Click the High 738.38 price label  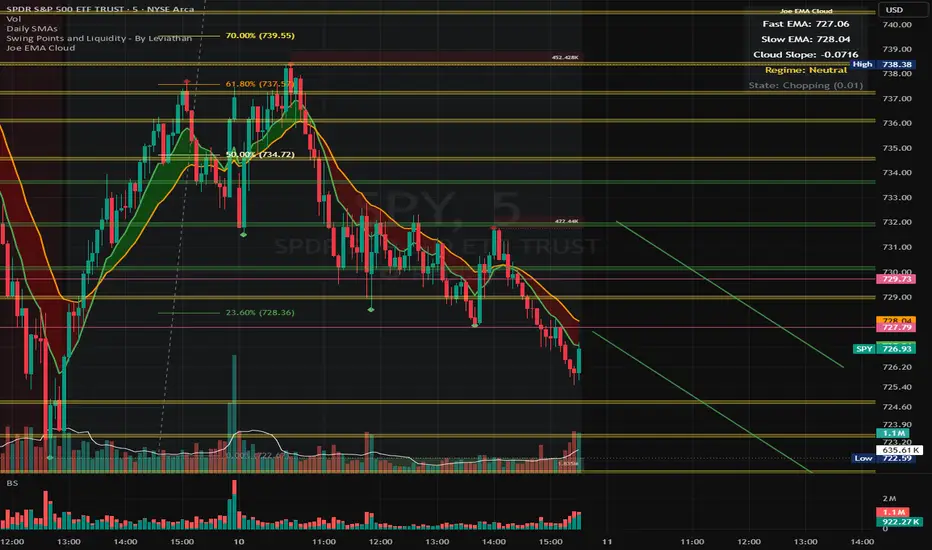click(x=883, y=64)
